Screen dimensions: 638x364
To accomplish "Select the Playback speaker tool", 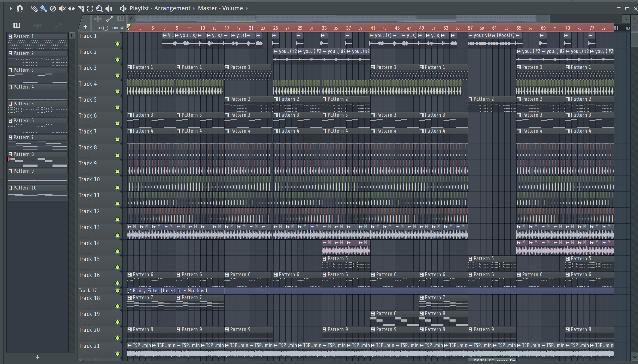I will pyautogui.click(x=109, y=8).
